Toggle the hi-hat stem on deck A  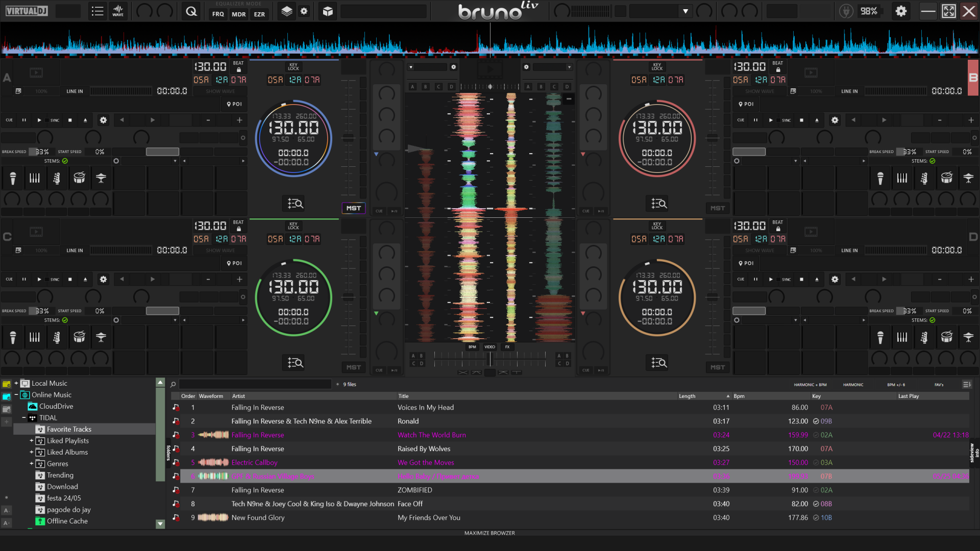(x=101, y=178)
